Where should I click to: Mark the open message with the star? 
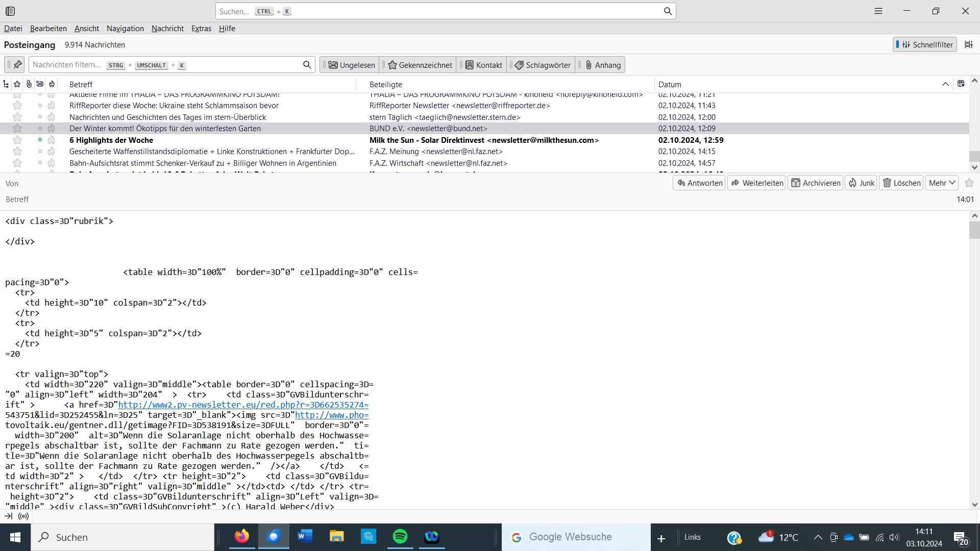(969, 183)
